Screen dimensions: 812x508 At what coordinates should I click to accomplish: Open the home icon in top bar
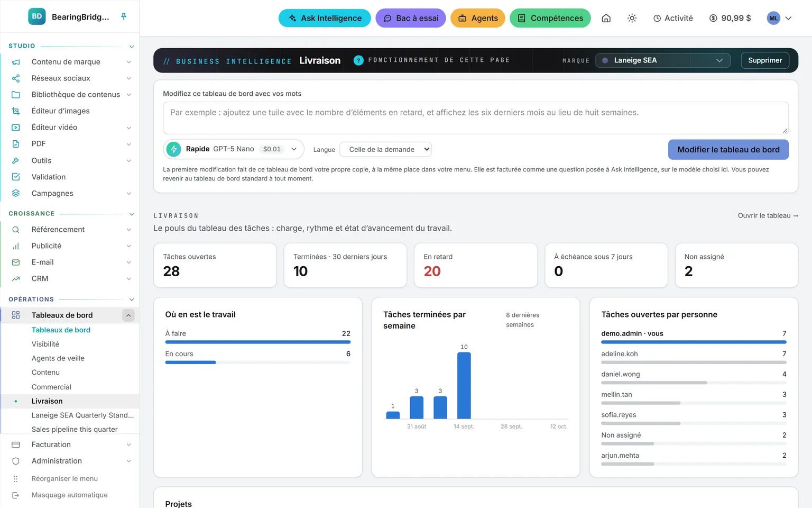coord(606,18)
